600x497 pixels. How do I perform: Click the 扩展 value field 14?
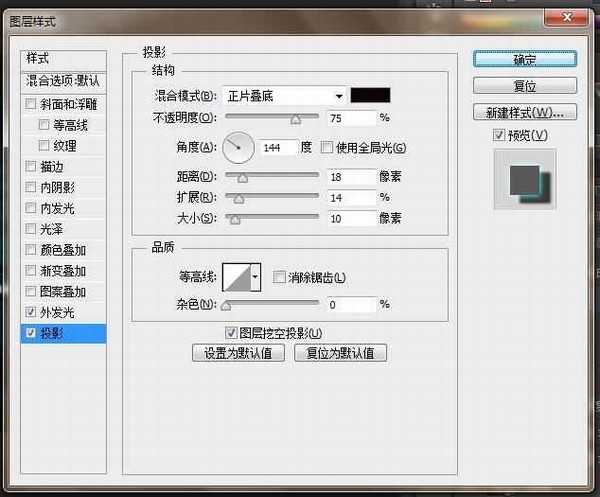coord(352,197)
